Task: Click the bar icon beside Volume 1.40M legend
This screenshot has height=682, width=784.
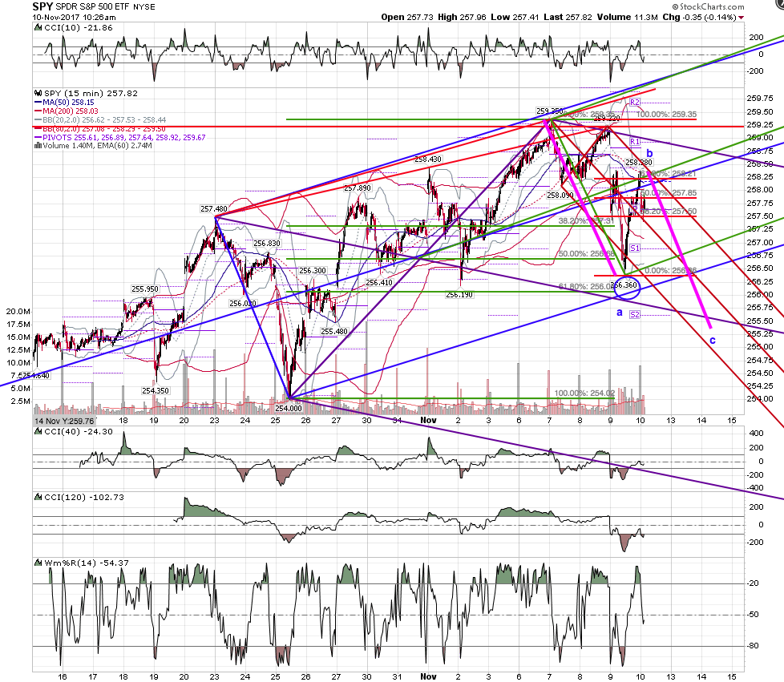Action: coord(38,146)
